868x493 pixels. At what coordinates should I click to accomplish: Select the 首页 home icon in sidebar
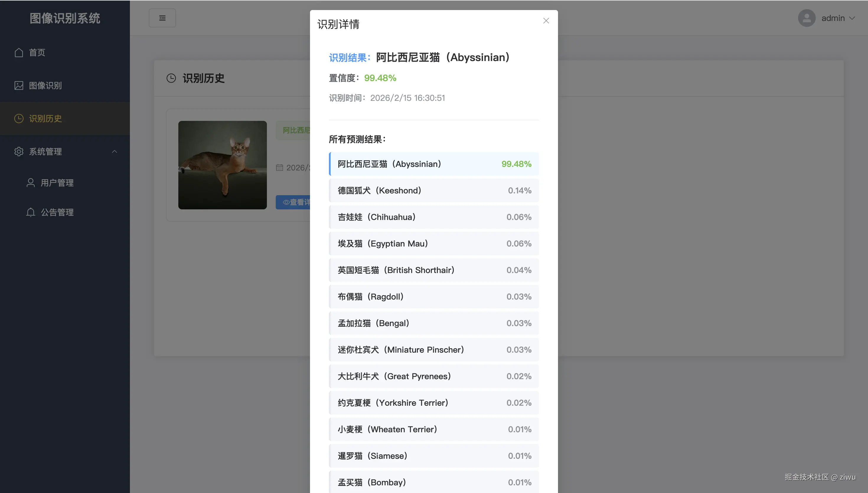click(19, 52)
